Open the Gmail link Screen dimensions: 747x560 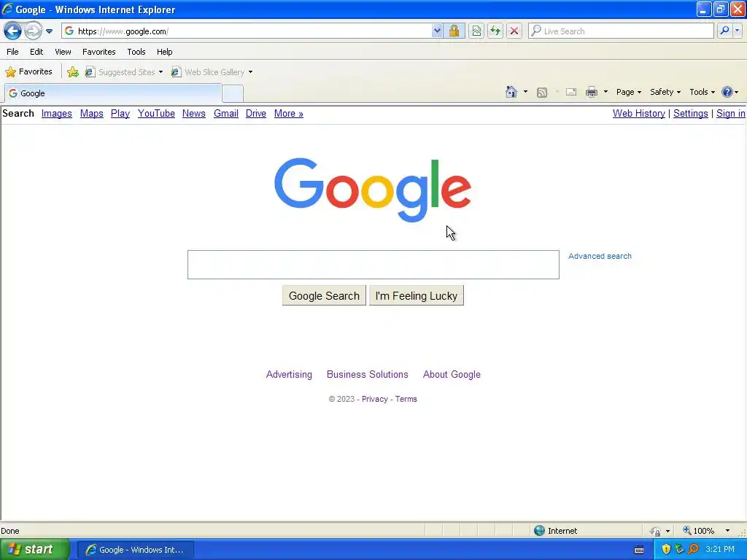[226, 113]
